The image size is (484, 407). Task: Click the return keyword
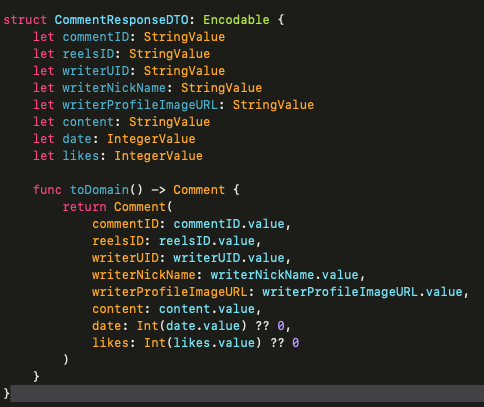pos(84,207)
